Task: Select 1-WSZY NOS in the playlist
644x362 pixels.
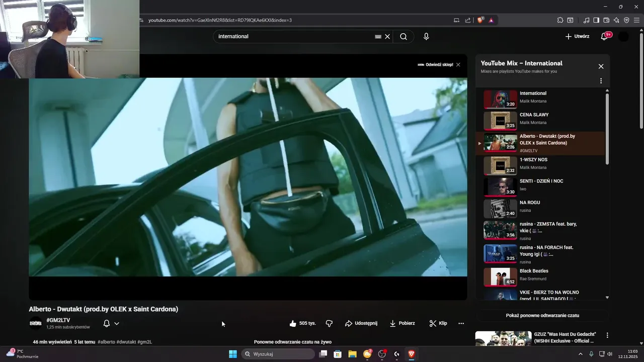Action: pyautogui.click(x=539, y=165)
